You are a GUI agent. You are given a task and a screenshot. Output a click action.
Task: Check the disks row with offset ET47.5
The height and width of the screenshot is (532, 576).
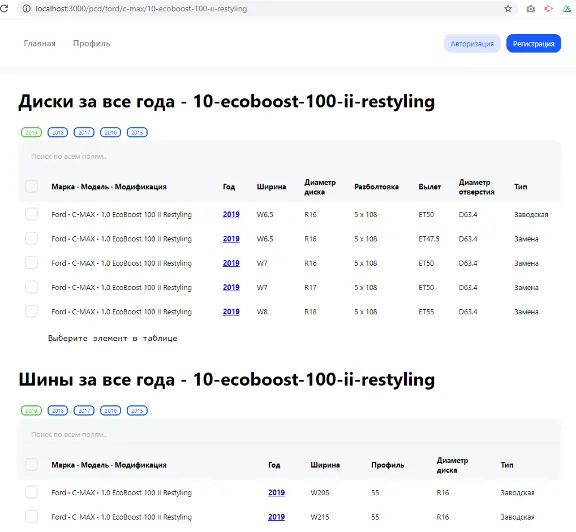tap(31, 238)
